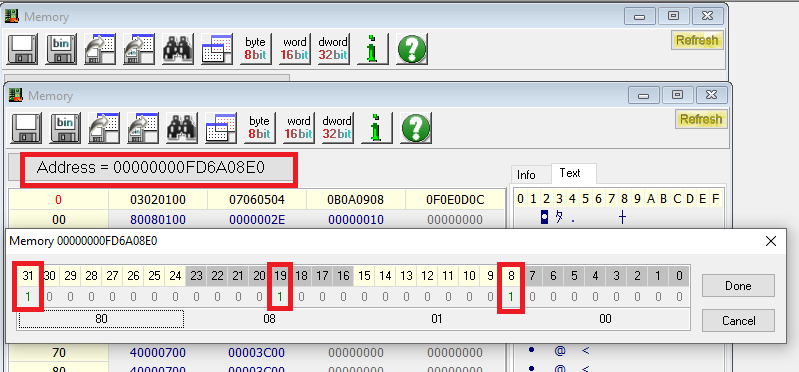Click window list icon in rear Memory window
This screenshot has width=799, height=372.
(x=216, y=49)
